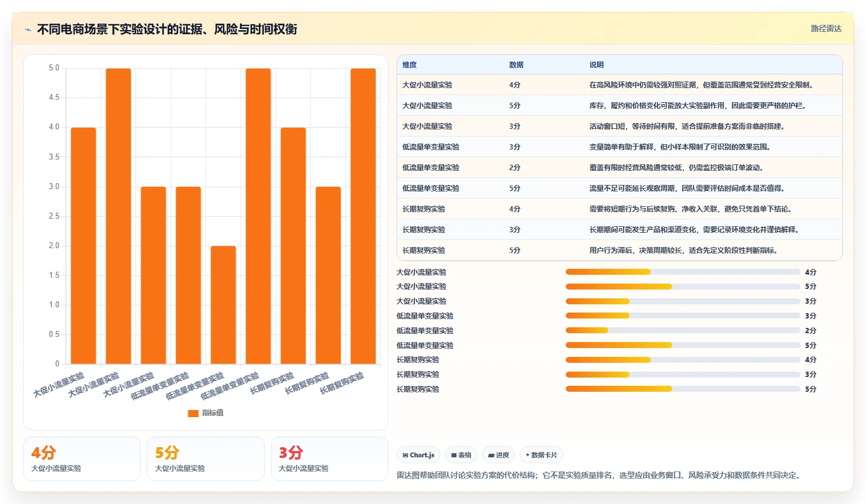Click the 长期复购实验 progress bar showing 4分
866x504 pixels.
[683, 360]
